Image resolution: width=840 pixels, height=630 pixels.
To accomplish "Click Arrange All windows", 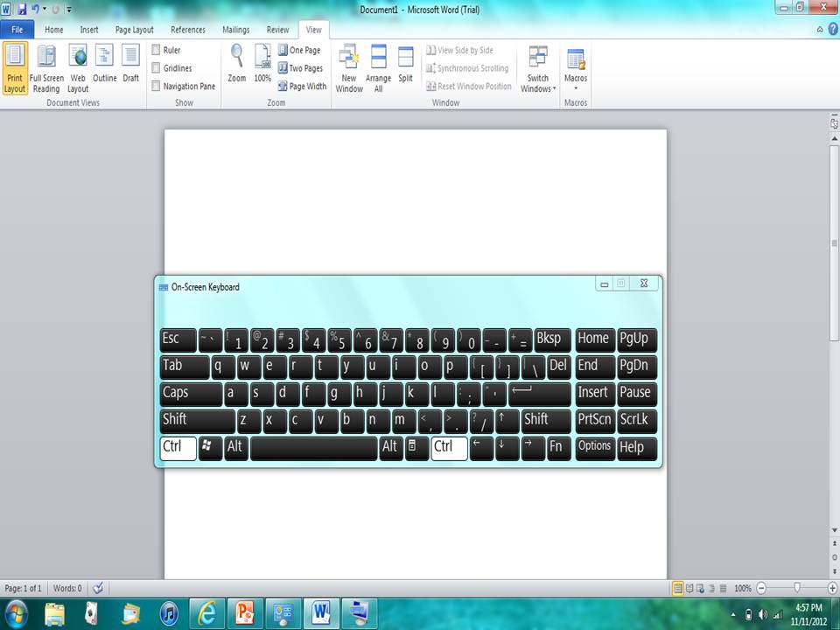I will (378, 68).
